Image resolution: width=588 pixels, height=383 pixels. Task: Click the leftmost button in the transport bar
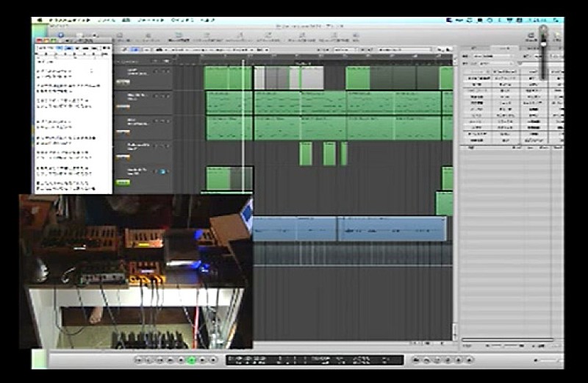[x=139, y=360]
